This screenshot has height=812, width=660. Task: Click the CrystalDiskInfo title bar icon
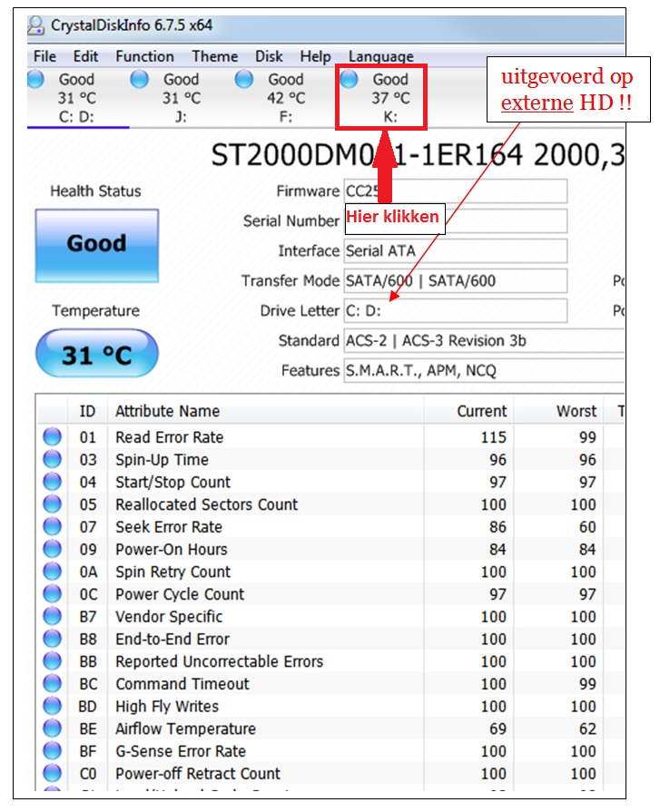(36, 25)
